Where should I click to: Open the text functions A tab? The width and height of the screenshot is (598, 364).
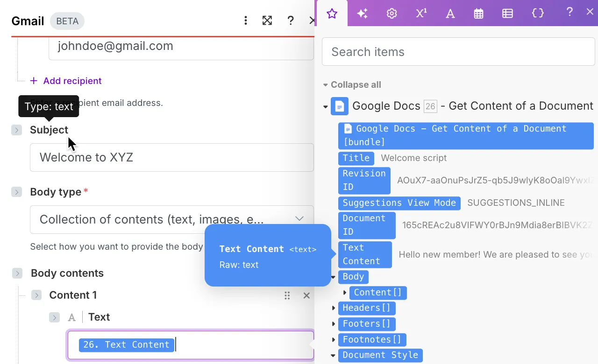(450, 14)
